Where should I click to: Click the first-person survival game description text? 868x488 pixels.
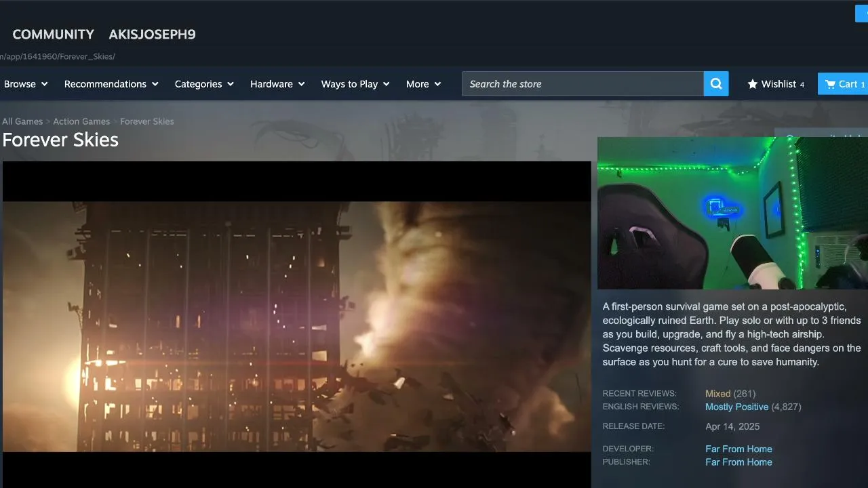(x=732, y=334)
